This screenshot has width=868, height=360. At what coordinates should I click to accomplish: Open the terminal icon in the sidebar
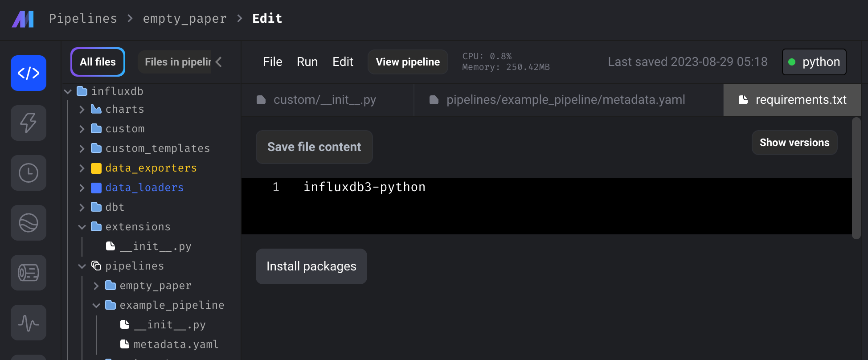click(29, 273)
